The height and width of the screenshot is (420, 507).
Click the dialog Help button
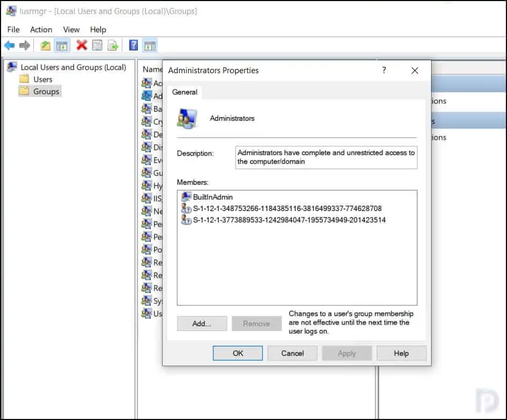(x=401, y=353)
